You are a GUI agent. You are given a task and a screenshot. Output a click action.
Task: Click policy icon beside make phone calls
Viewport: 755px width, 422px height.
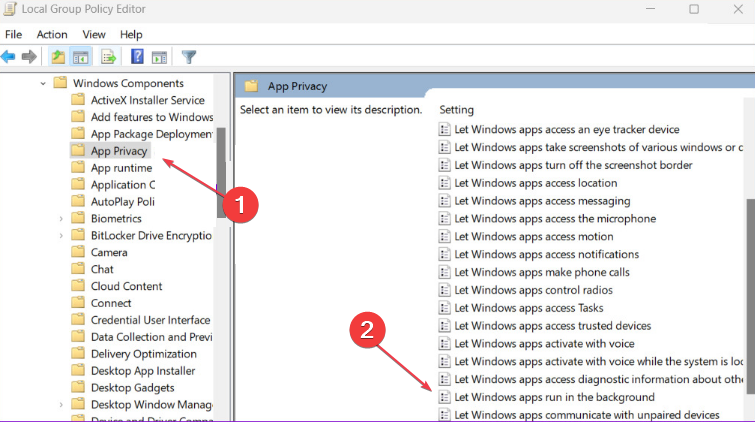pyautogui.click(x=444, y=272)
